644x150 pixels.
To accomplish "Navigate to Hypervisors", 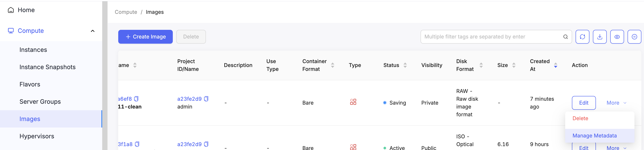I will [x=37, y=136].
